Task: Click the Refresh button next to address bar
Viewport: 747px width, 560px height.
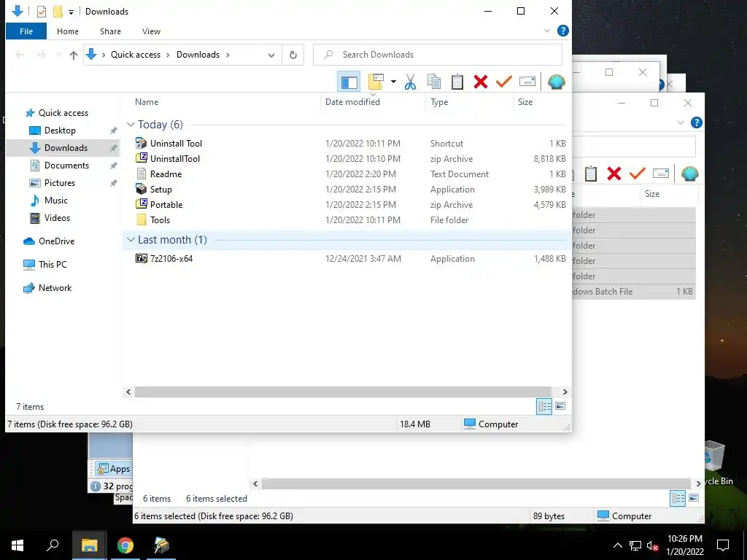Action: (x=293, y=55)
